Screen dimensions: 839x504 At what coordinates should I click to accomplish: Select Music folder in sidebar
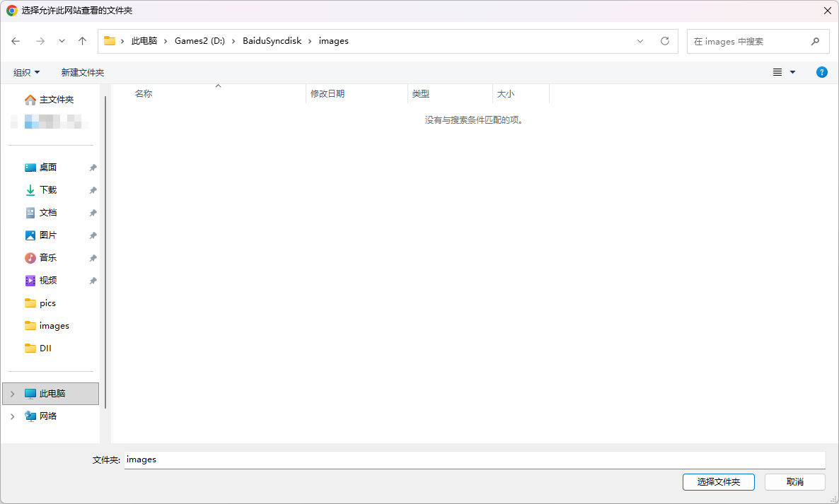47,258
